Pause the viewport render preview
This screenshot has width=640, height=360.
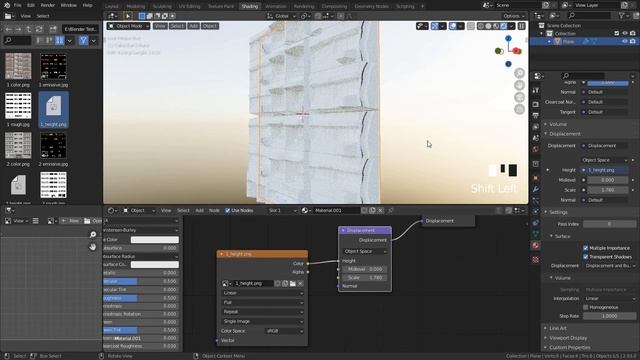522,26
